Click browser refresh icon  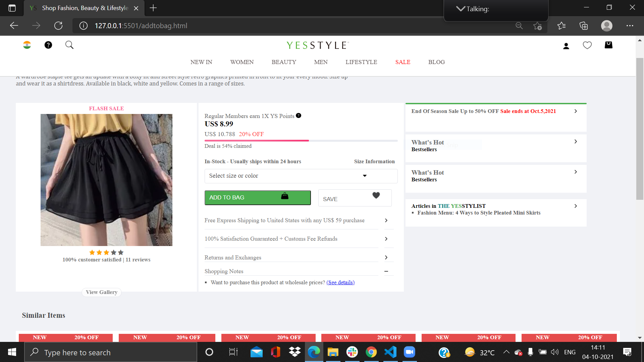[x=58, y=25]
